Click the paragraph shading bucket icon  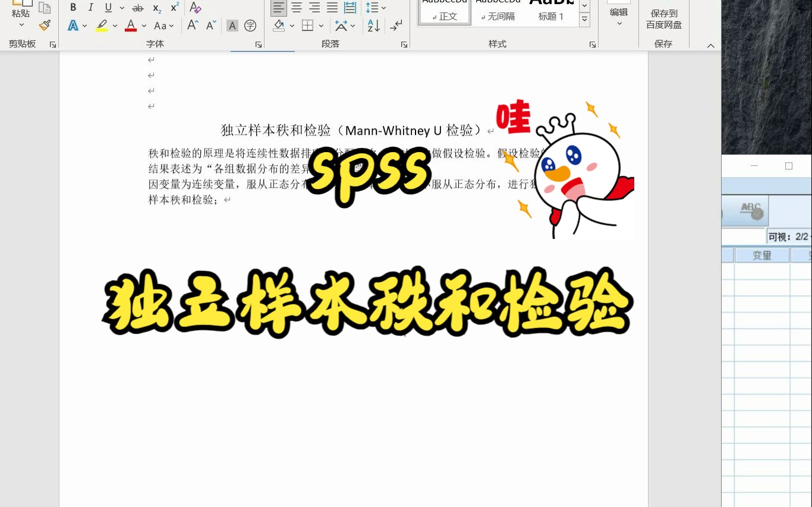[279, 26]
